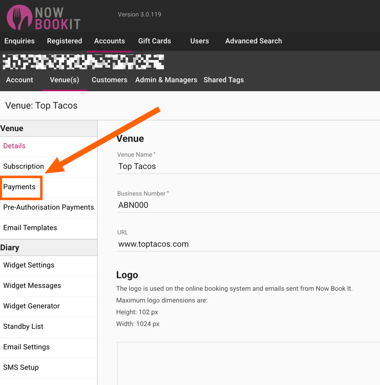This screenshot has height=385, width=380.
Task: Click the Venue Name field
Action: 248,166
